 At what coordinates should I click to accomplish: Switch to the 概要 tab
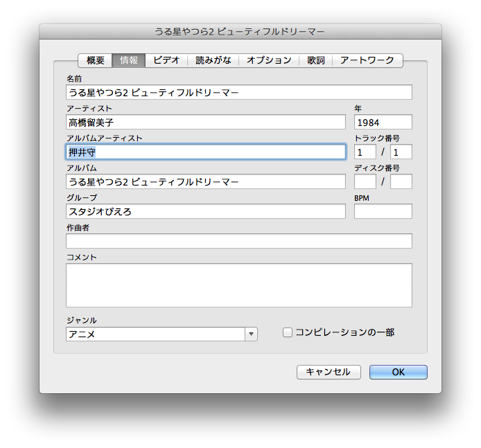[95, 60]
